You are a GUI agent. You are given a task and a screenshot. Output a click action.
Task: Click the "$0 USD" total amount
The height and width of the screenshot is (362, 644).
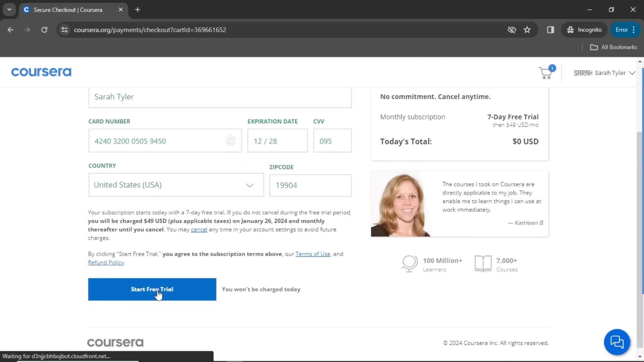click(525, 141)
